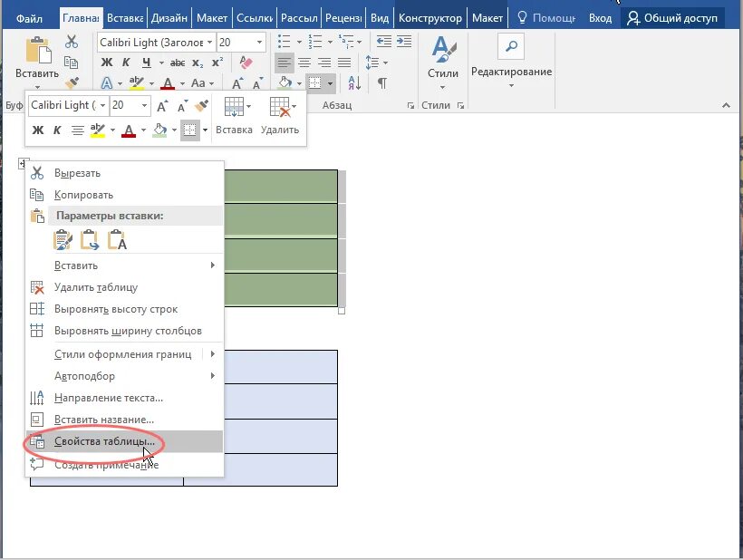
Task: Open ribbon font size dropdown
Action: [259, 43]
